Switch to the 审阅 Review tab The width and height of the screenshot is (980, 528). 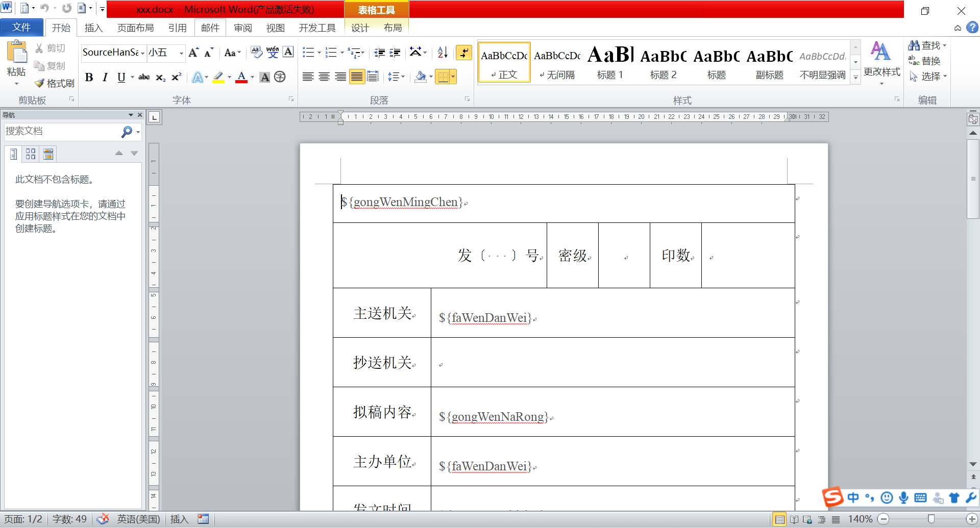243,28
